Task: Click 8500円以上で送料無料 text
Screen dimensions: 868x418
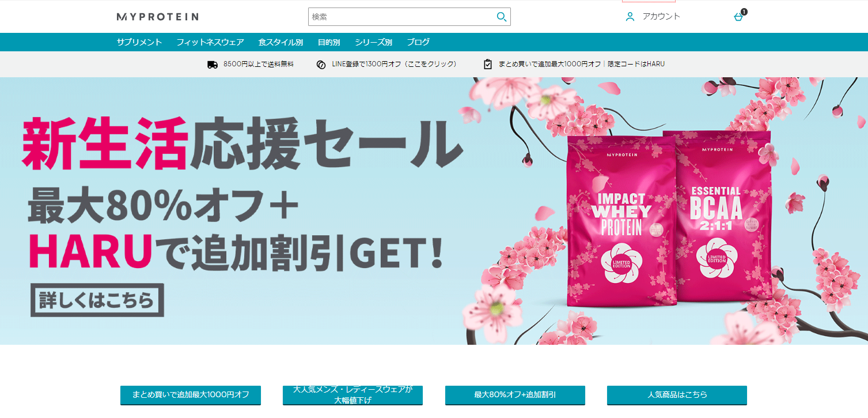Action: (x=259, y=65)
